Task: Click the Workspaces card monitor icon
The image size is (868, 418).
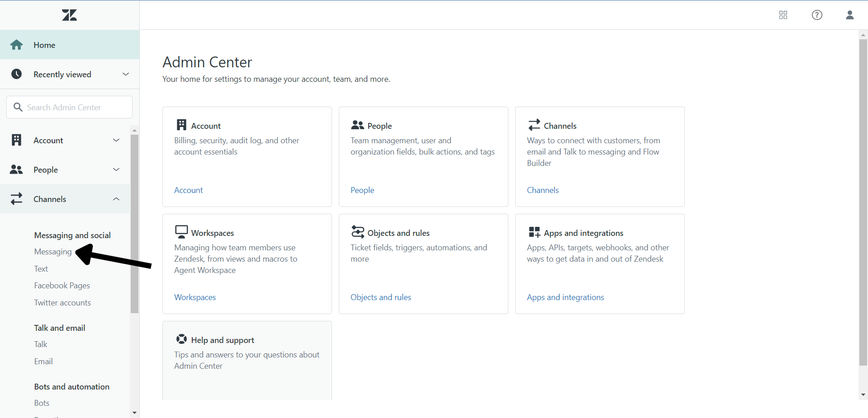Action: coord(181,232)
